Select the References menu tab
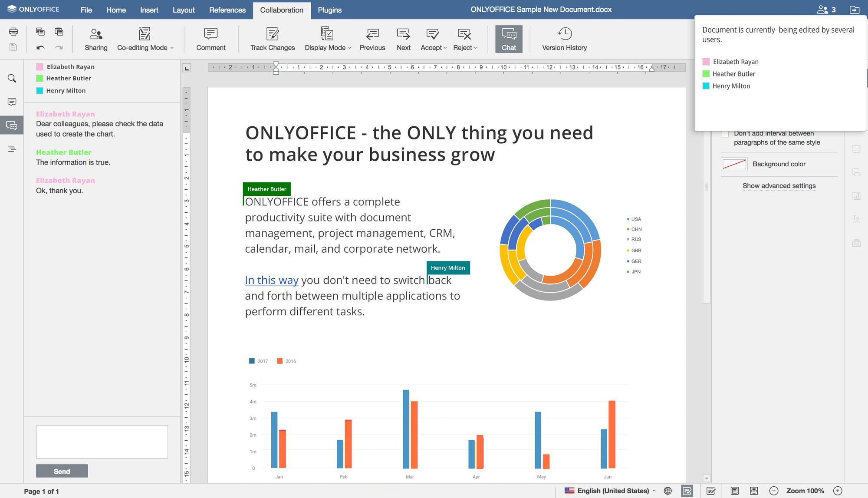Screen dimensions: 868x498 [x=227, y=10]
